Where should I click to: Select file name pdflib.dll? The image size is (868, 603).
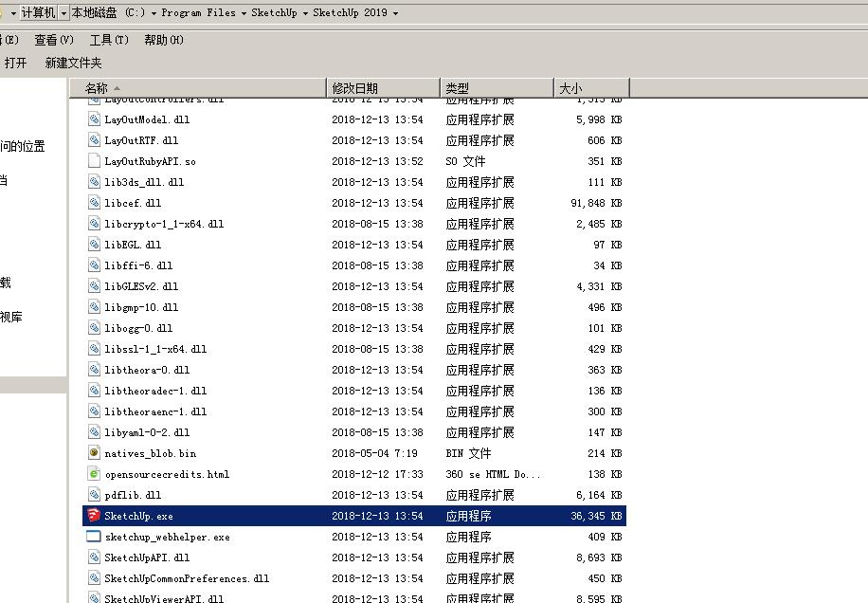click(x=133, y=495)
